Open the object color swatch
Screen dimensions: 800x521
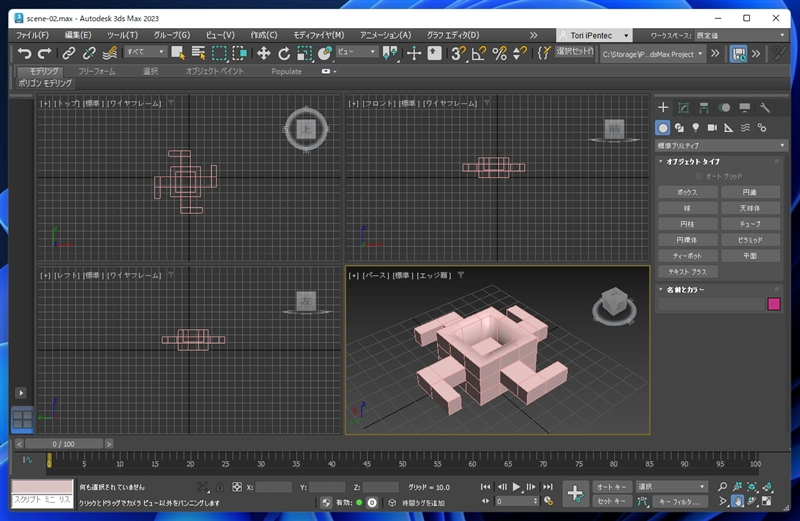(x=774, y=304)
